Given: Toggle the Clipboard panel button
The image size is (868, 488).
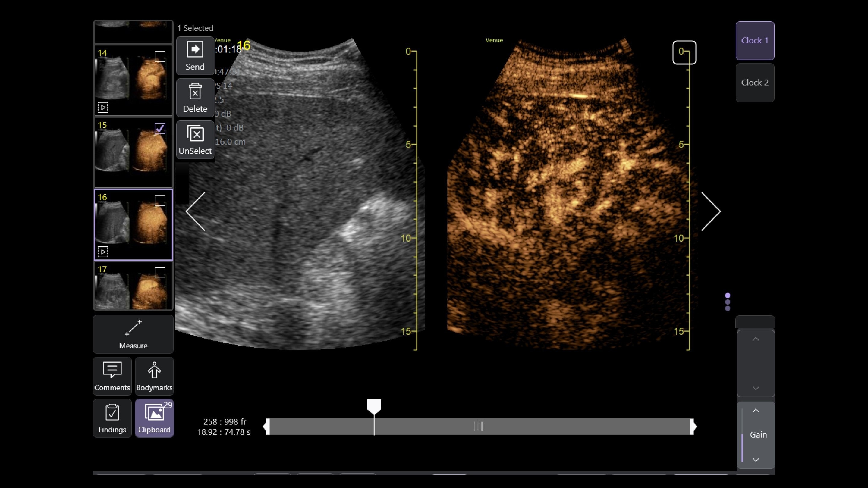Looking at the screenshot, I should pos(154,418).
